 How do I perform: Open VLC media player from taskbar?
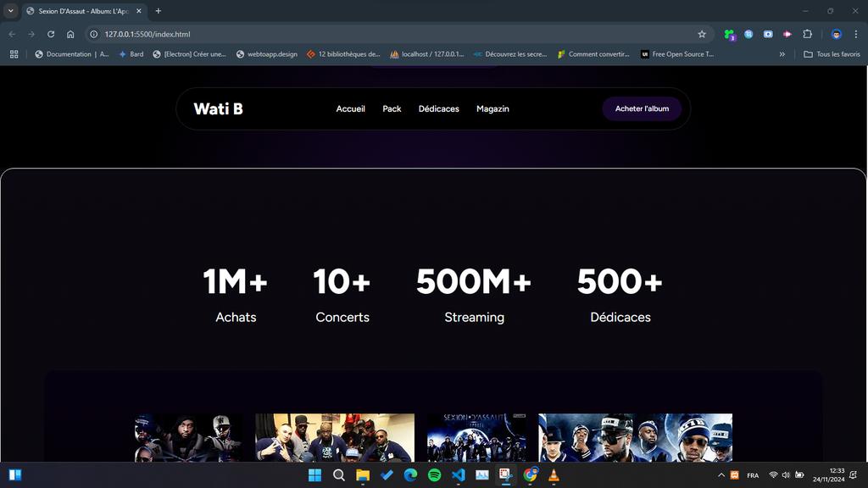pos(554,475)
